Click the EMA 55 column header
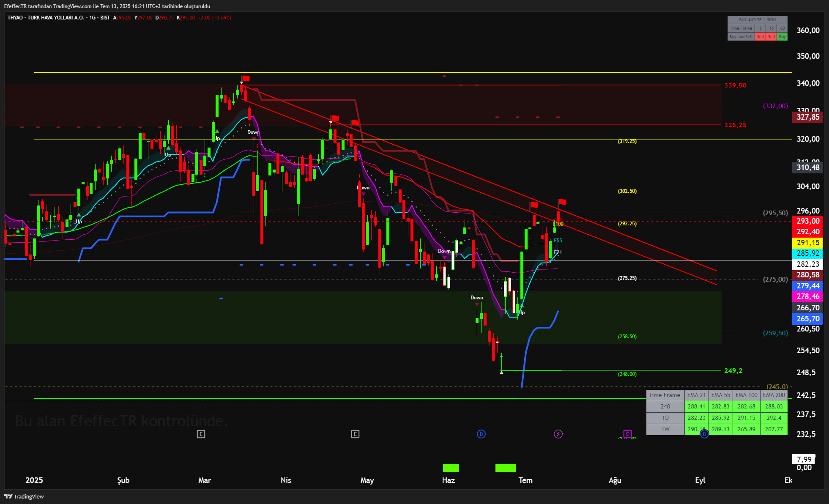829x504 pixels. [720, 395]
